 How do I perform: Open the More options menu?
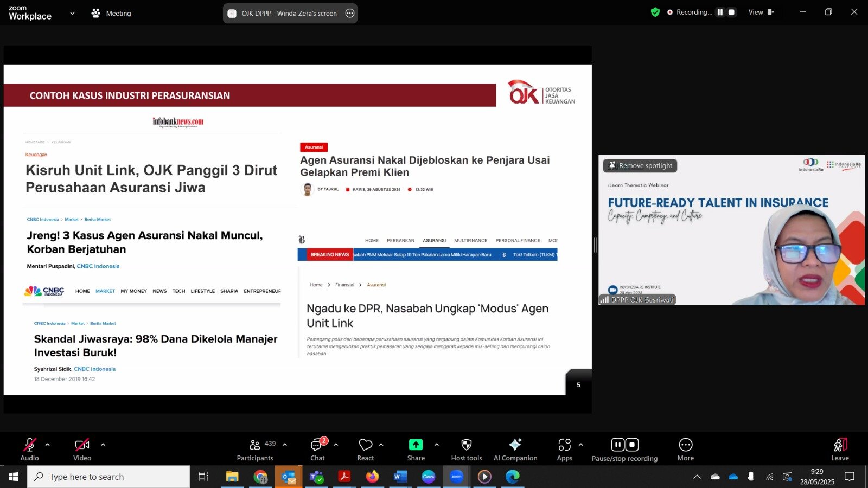686,450
